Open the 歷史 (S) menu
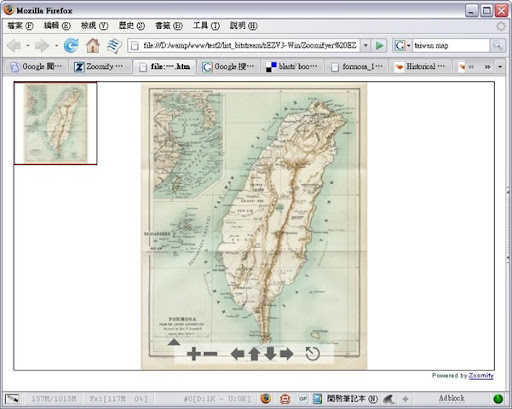The width and height of the screenshot is (512, 409). [132, 26]
